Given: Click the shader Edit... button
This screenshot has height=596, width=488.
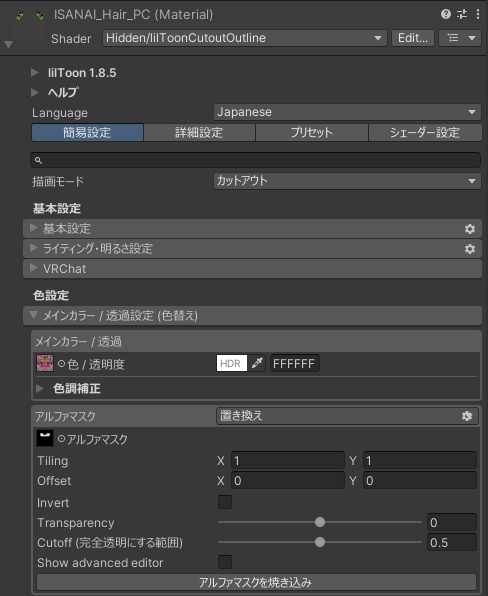Looking at the screenshot, I should tap(413, 38).
